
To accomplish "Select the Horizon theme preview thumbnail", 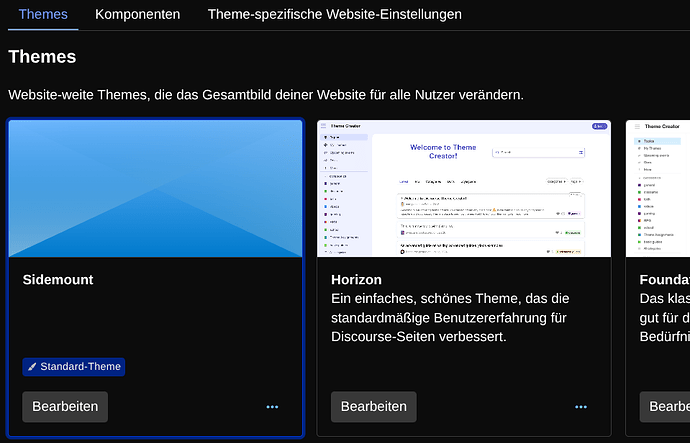I will click(x=464, y=189).
